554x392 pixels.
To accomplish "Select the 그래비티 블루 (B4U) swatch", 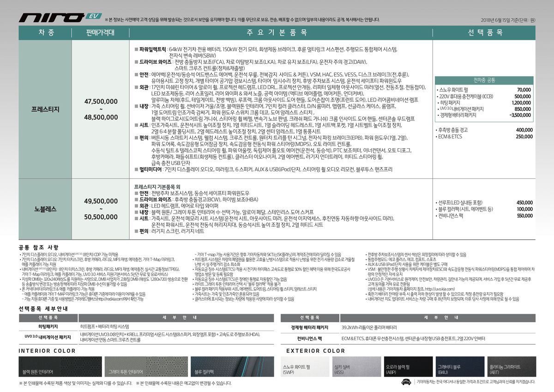I will tap(460, 366).
